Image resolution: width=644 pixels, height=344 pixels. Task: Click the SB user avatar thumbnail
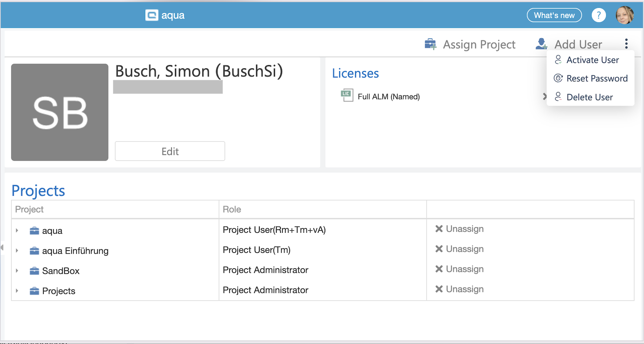60,112
